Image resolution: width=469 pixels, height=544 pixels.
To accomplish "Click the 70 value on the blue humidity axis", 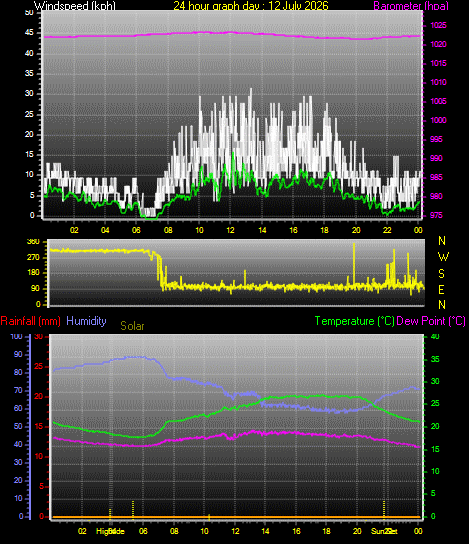I will click(x=18, y=390).
